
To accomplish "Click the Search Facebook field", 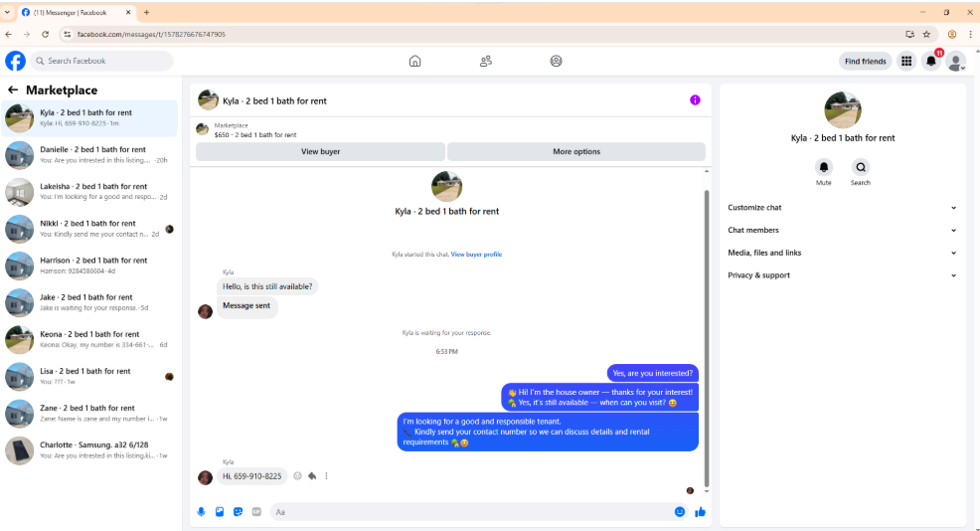I will coord(101,61).
